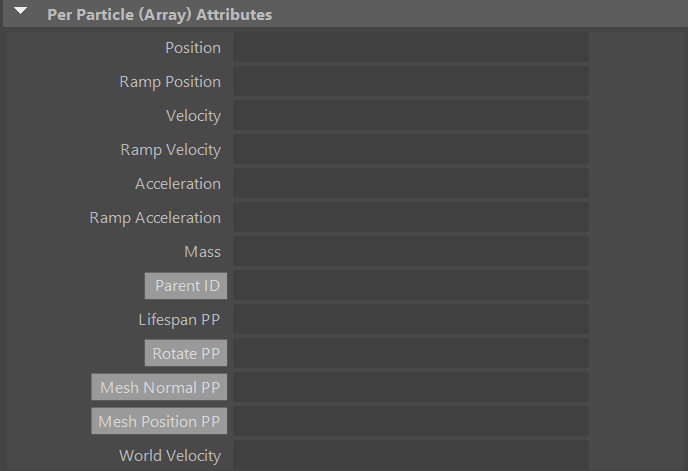Click the Acceleration attribute field
The height and width of the screenshot is (471, 688).
pyautogui.click(x=410, y=184)
